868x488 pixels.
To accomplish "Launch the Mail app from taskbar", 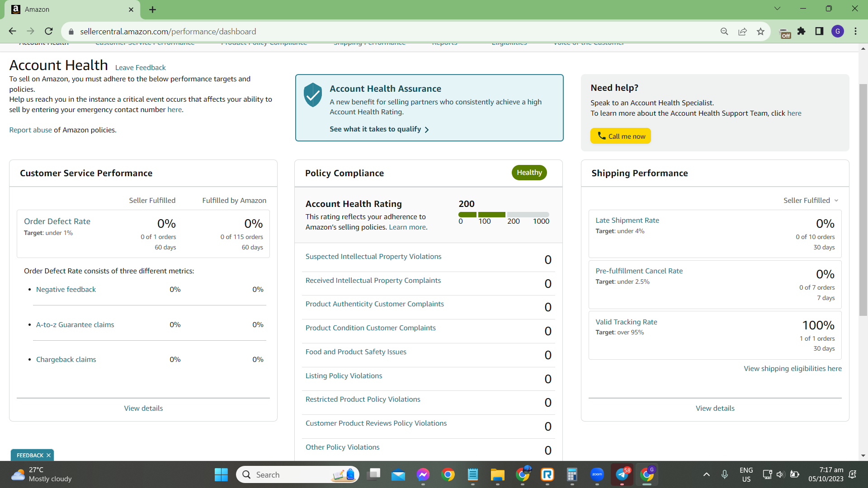I will 398,474.
